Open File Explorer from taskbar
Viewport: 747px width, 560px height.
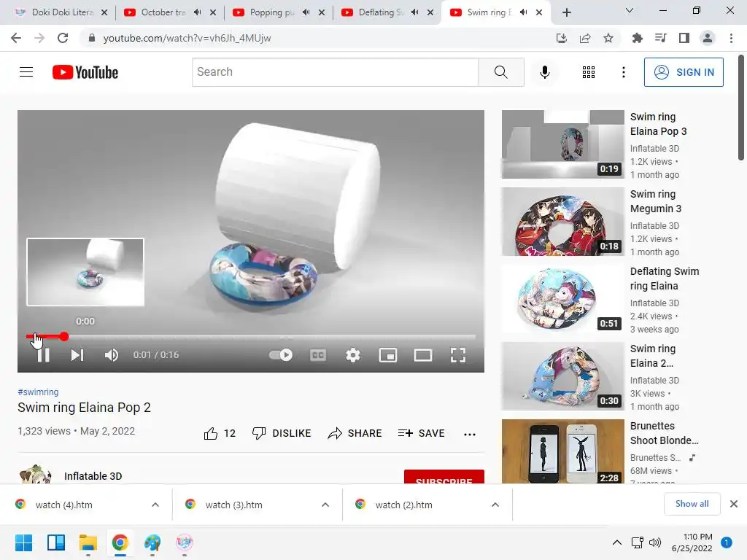click(x=88, y=542)
